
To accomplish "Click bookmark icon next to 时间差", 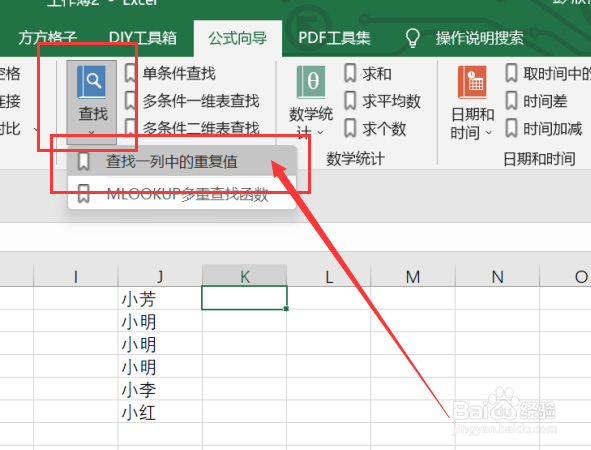I will 511,101.
